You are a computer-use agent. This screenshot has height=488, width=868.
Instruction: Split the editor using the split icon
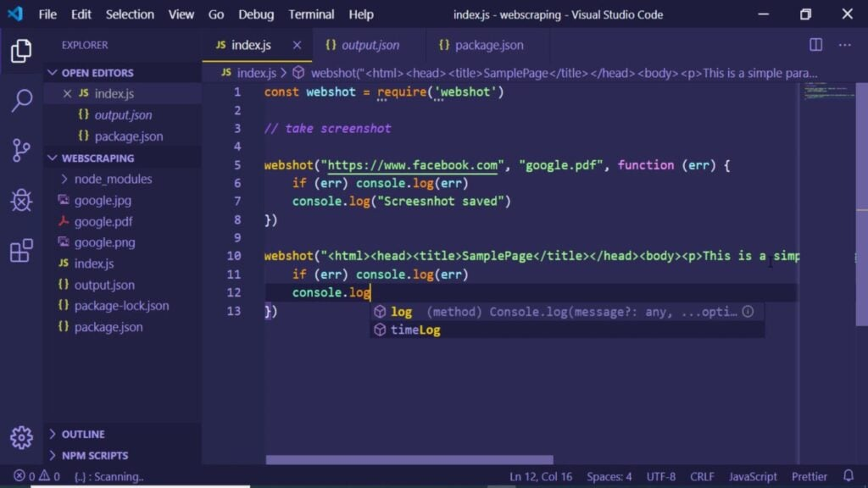coord(815,44)
